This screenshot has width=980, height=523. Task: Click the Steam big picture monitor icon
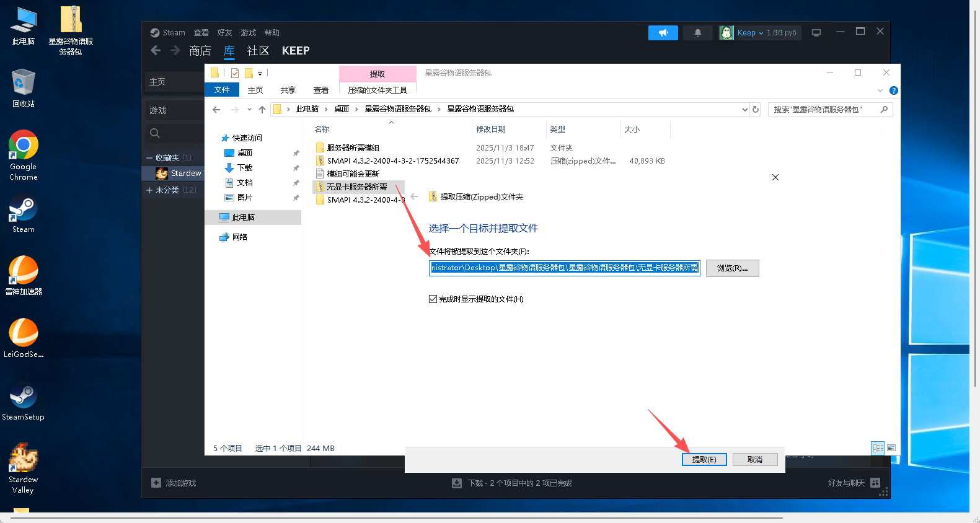point(816,33)
